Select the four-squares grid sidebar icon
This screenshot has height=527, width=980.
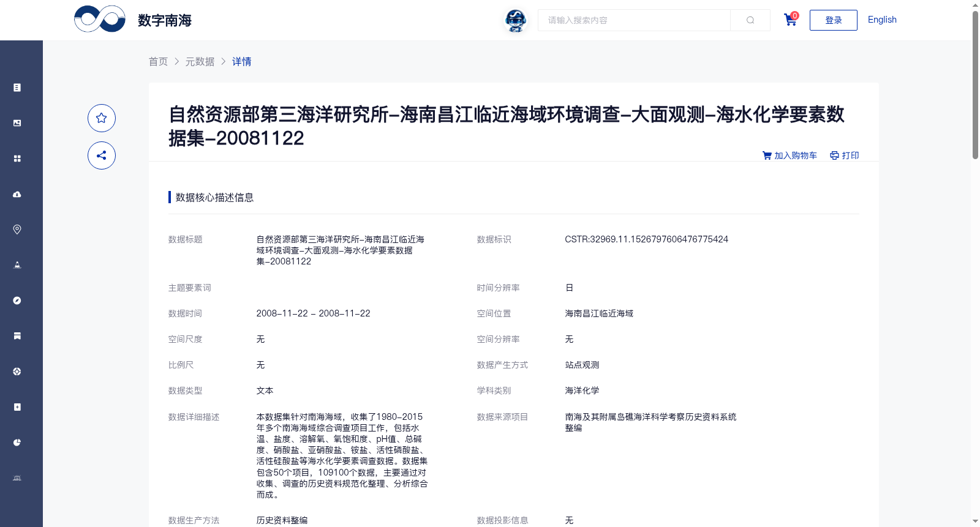[17, 159]
